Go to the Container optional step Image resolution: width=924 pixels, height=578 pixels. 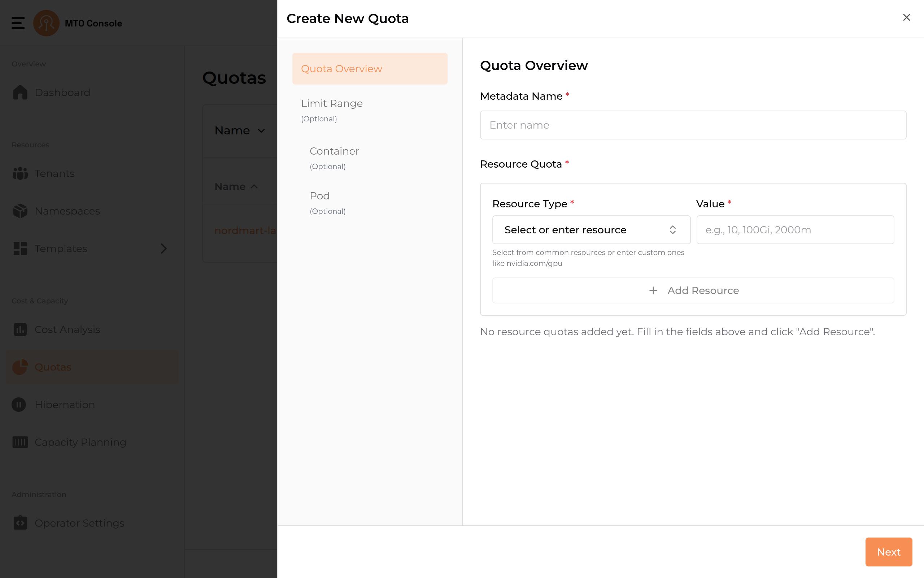click(x=334, y=158)
